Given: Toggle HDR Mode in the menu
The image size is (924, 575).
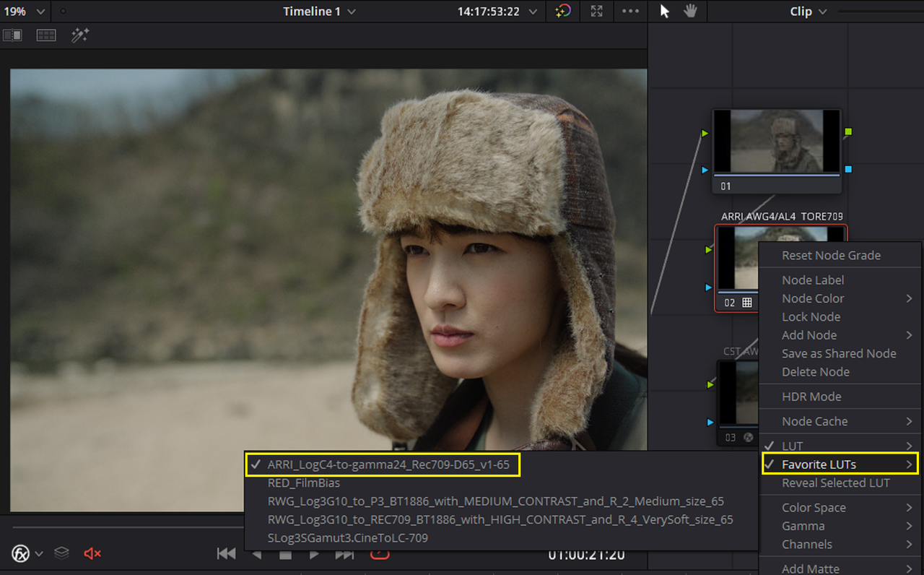Looking at the screenshot, I should point(840,397).
